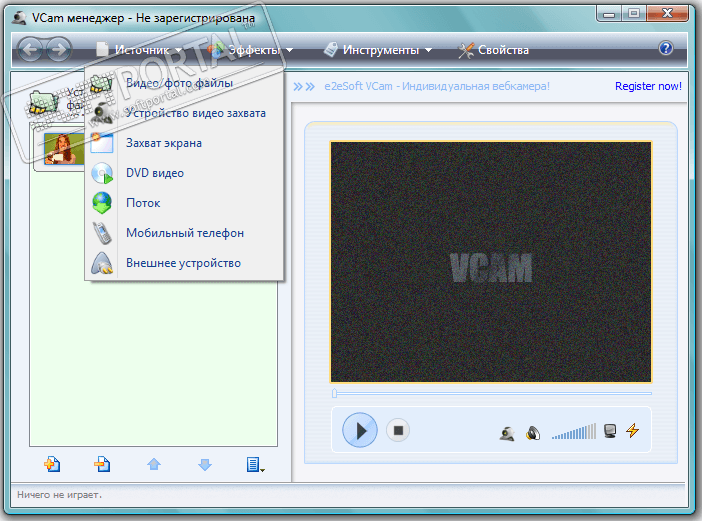
Task: Click the VCam app icon in title bar
Action: pyautogui.click(x=19, y=18)
